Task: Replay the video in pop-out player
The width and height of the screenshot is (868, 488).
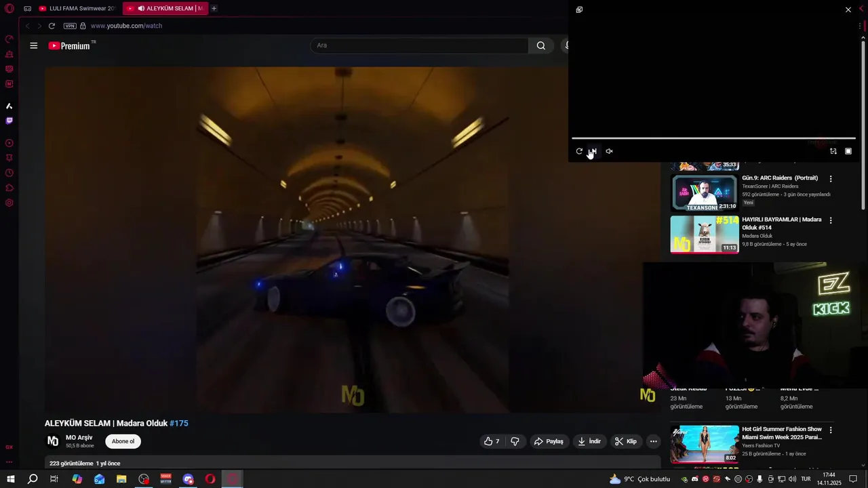Action: tap(579, 151)
